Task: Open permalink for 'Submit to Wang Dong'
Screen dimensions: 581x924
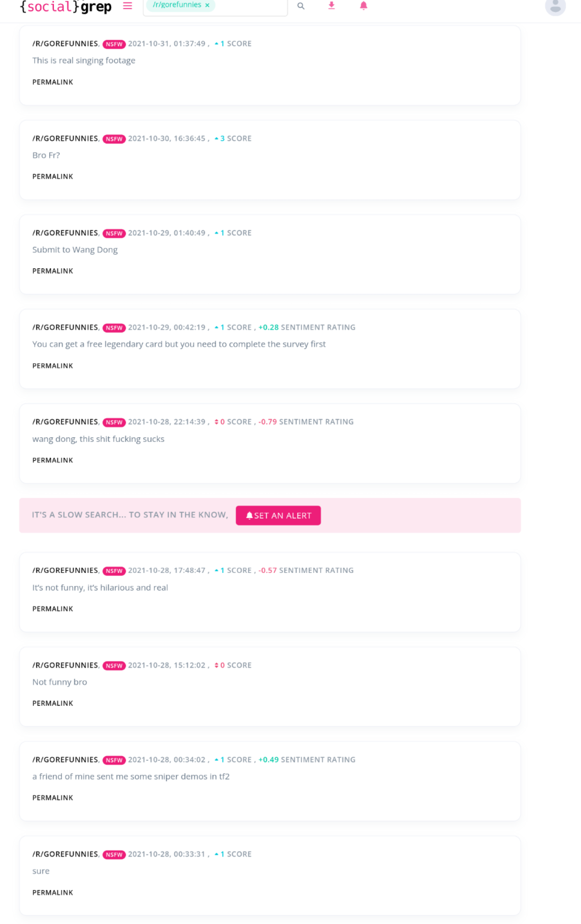Action: coord(53,271)
